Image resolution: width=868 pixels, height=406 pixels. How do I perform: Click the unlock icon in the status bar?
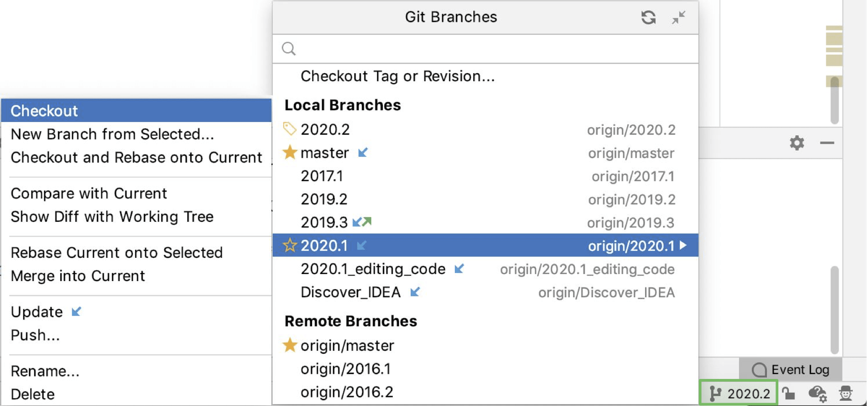point(789,394)
